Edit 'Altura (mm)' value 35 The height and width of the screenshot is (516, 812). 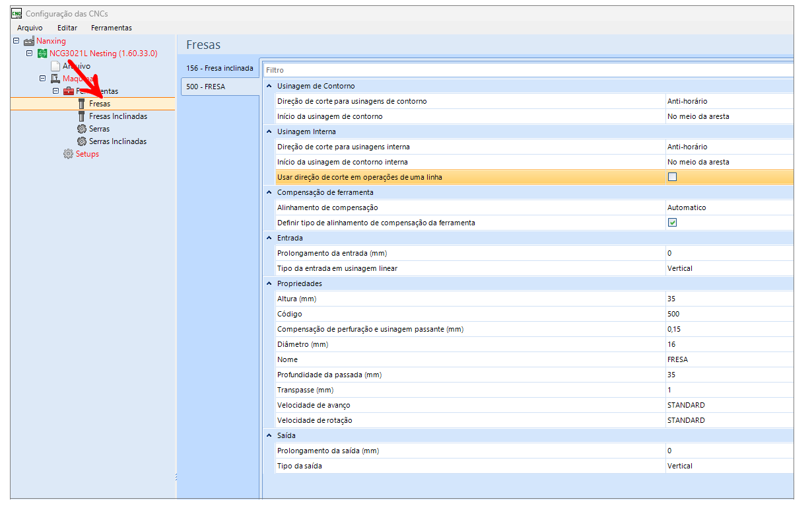tap(729, 299)
